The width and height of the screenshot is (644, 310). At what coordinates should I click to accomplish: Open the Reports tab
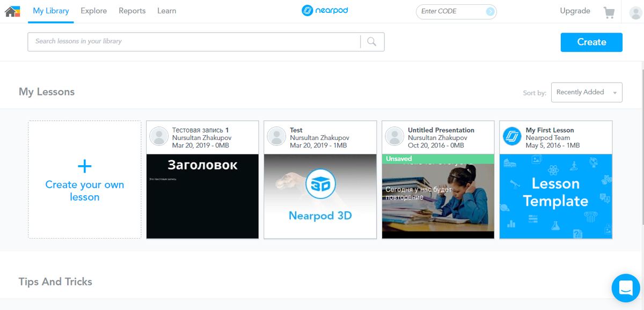(x=132, y=11)
